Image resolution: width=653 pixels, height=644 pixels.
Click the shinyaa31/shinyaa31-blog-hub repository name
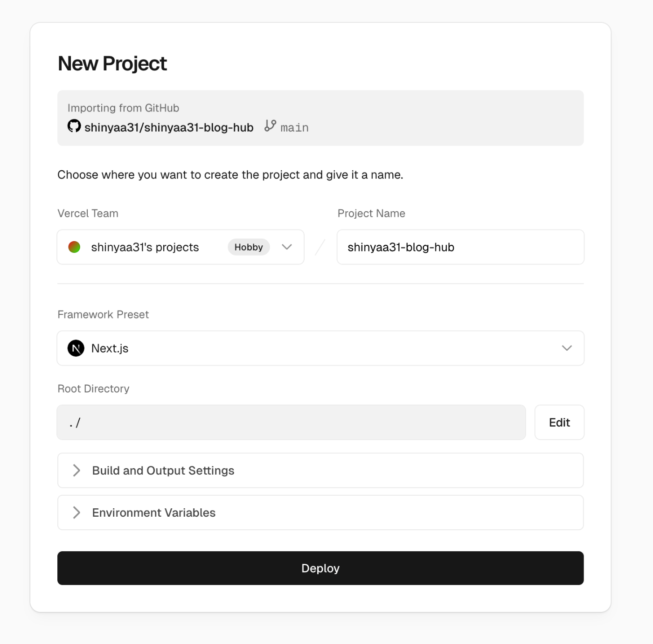coord(169,127)
